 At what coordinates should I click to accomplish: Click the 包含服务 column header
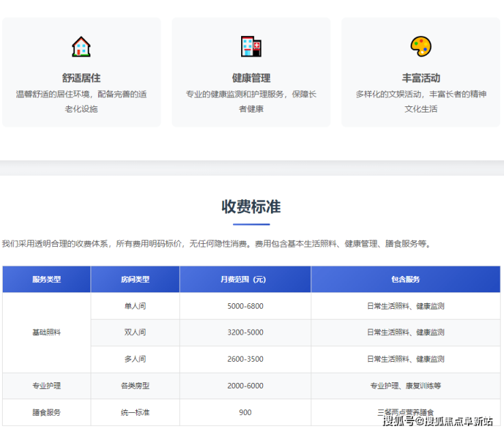click(405, 279)
